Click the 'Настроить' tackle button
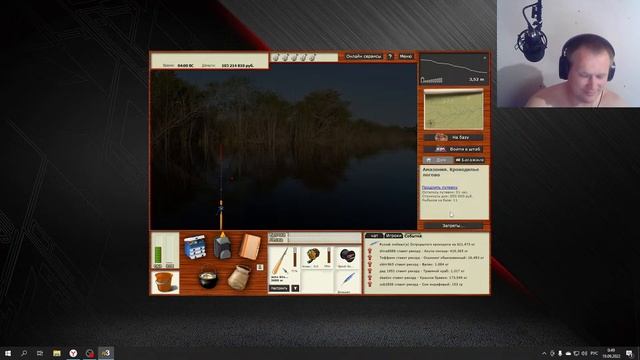The height and width of the screenshot is (360, 640). point(279,288)
